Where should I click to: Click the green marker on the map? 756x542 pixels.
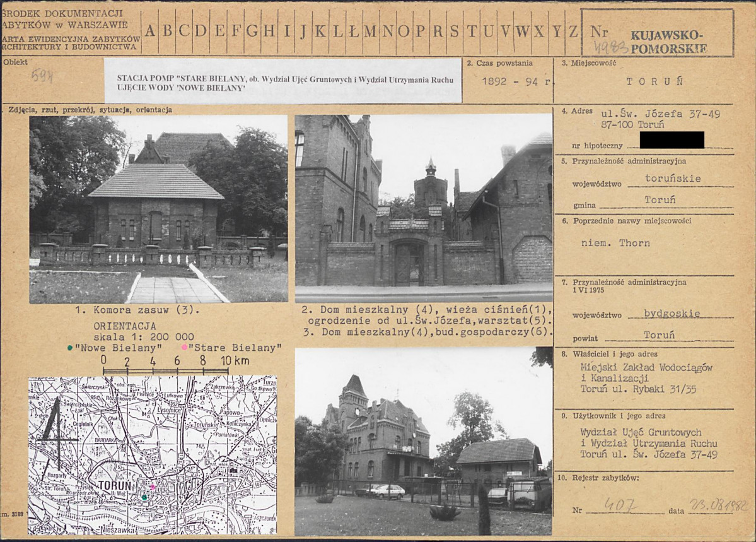point(144,497)
